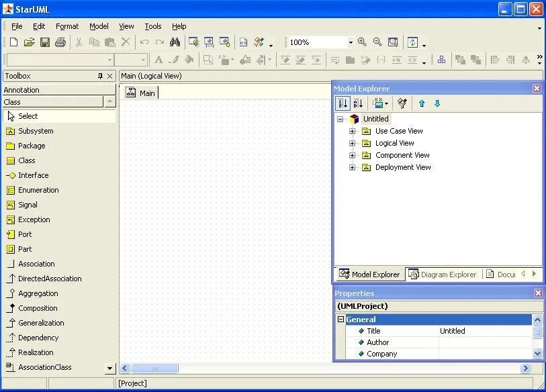
Task: Click the Print toolbar icon
Action: (60, 42)
